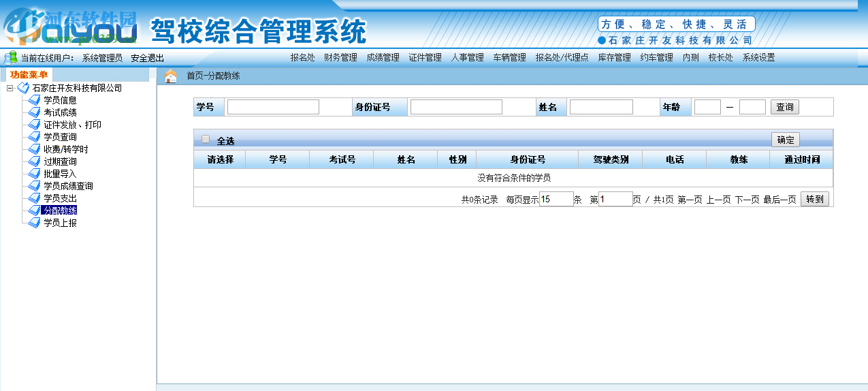868x391 pixels.
Task: Toggle the 全选 select-all checkbox
Action: point(206,139)
